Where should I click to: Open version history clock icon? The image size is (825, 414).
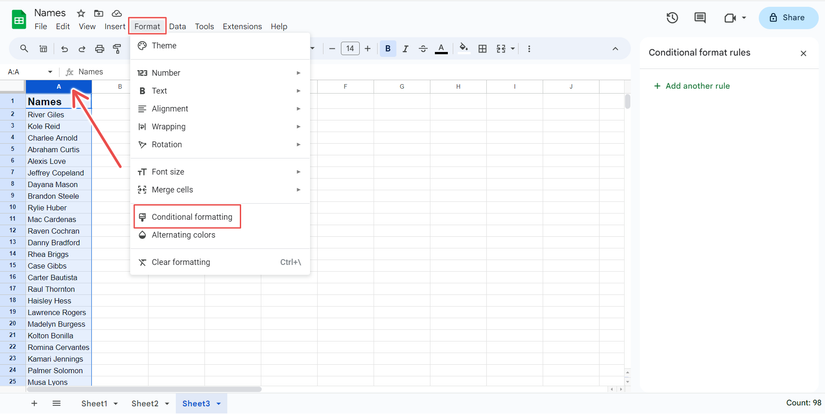(672, 18)
